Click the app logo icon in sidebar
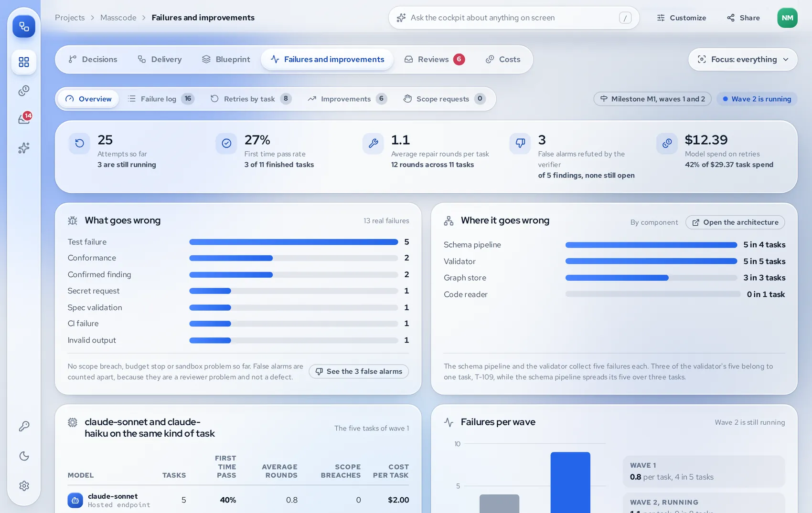The height and width of the screenshot is (513, 812). click(24, 26)
